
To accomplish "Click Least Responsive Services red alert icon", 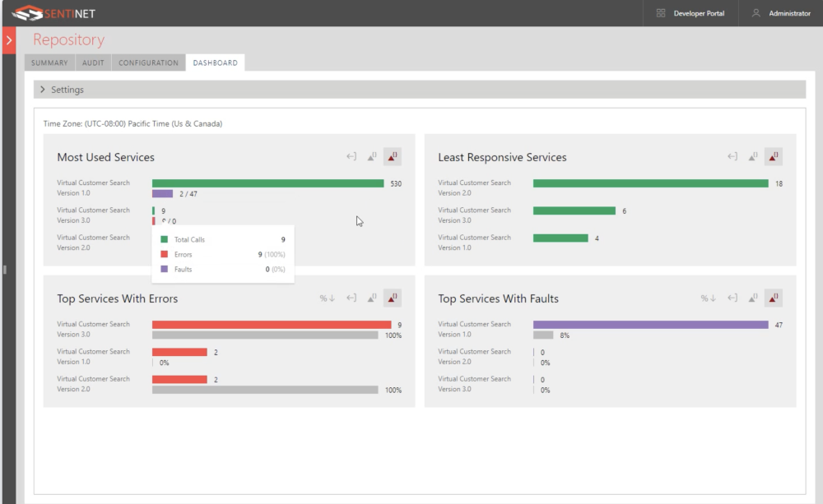I will click(773, 156).
